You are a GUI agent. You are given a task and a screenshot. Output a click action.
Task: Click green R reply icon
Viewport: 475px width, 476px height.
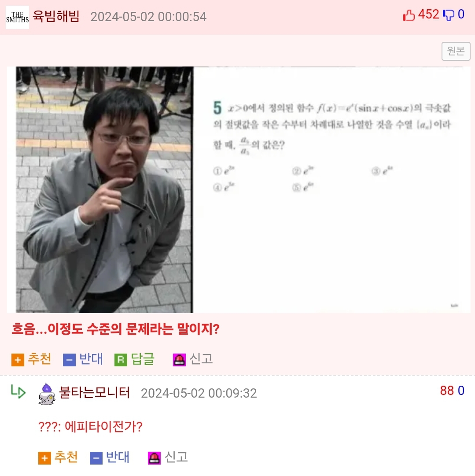tap(121, 360)
